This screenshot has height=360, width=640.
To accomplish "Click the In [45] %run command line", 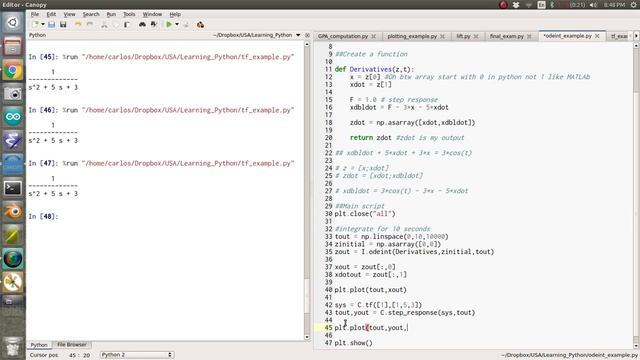I will click(161, 57).
